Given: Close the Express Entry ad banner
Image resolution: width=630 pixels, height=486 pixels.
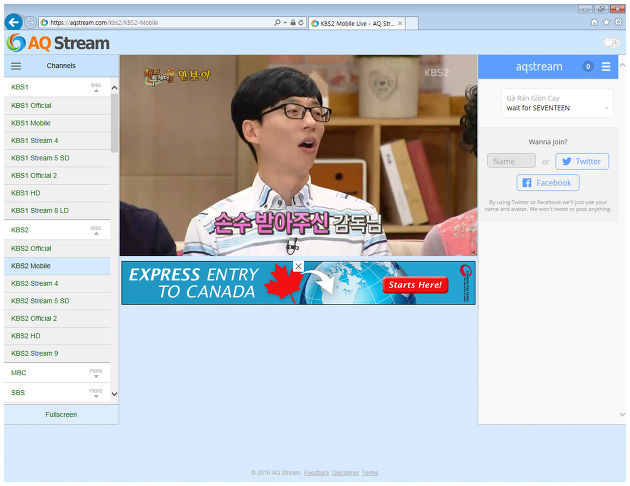Looking at the screenshot, I should (298, 266).
